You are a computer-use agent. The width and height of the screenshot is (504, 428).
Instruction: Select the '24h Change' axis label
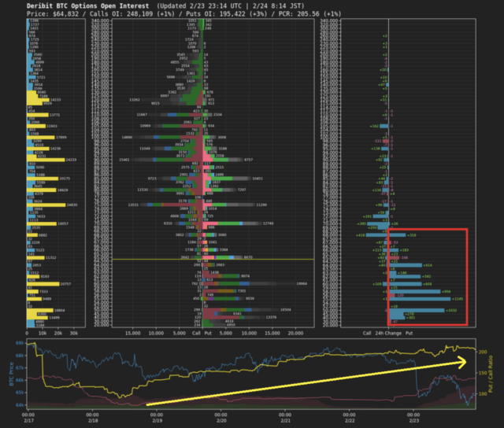click(x=389, y=333)
